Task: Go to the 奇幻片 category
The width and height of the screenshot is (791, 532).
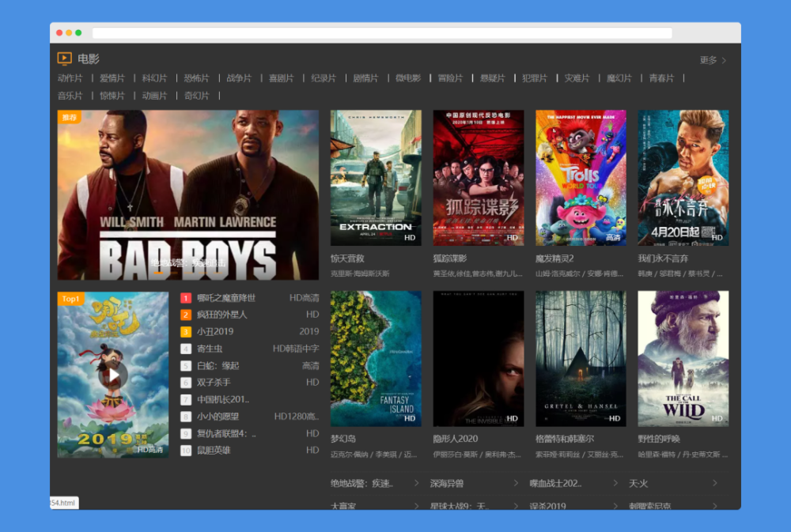Action: (x=196, y=96)
